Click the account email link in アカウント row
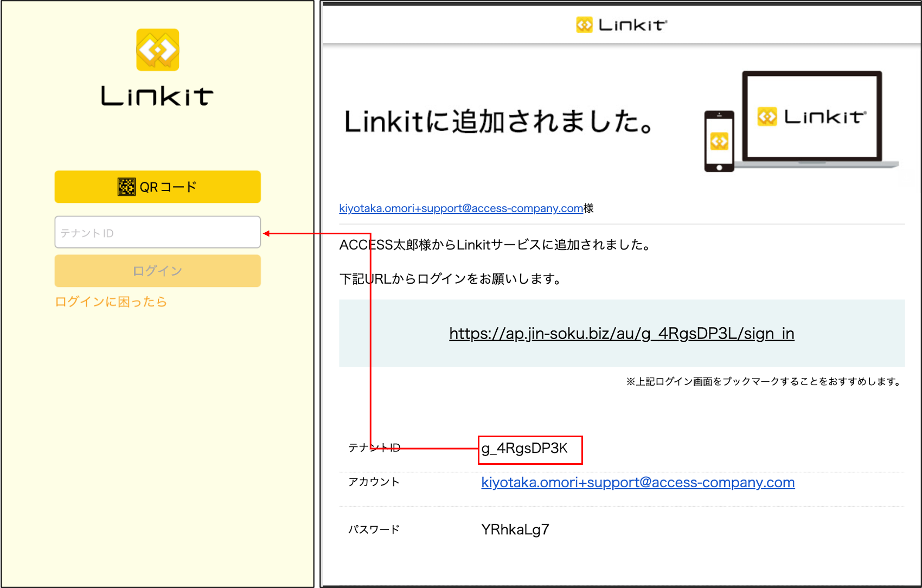This screenshot has width=922, height=588. 638,482
